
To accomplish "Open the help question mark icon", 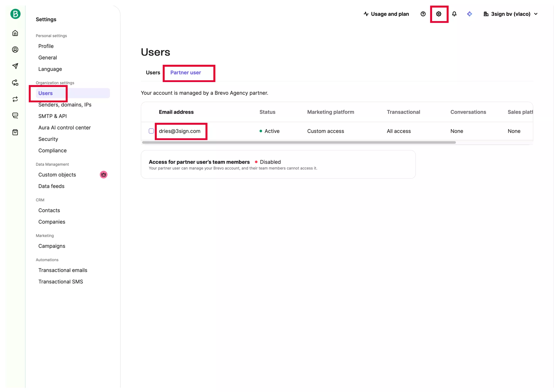I will [x=423, y=14].
